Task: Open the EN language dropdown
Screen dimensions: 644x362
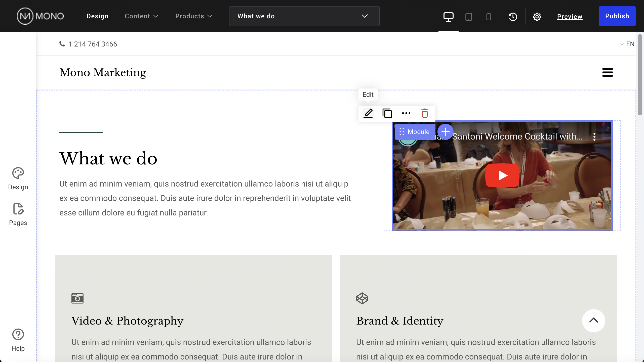Action: [627, 44]
